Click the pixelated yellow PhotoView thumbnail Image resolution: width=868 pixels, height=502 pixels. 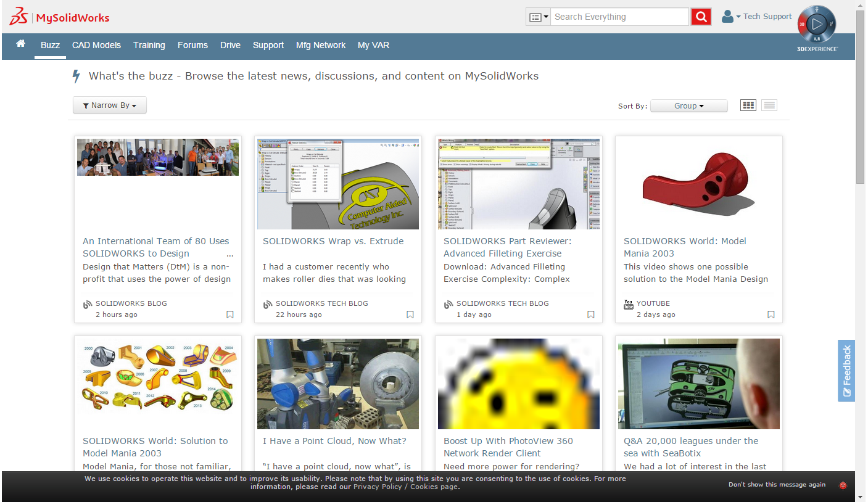pyautogui.click(x=519, y=384)
